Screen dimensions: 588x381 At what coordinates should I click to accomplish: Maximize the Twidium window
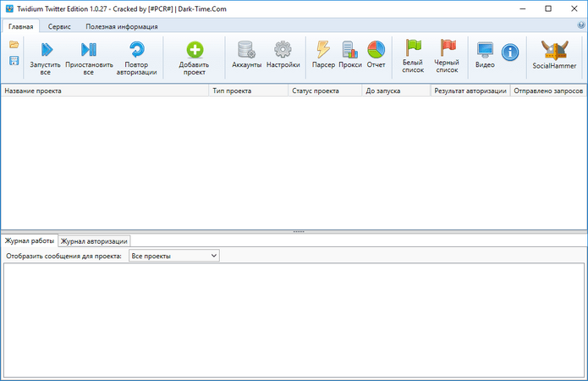548,8
